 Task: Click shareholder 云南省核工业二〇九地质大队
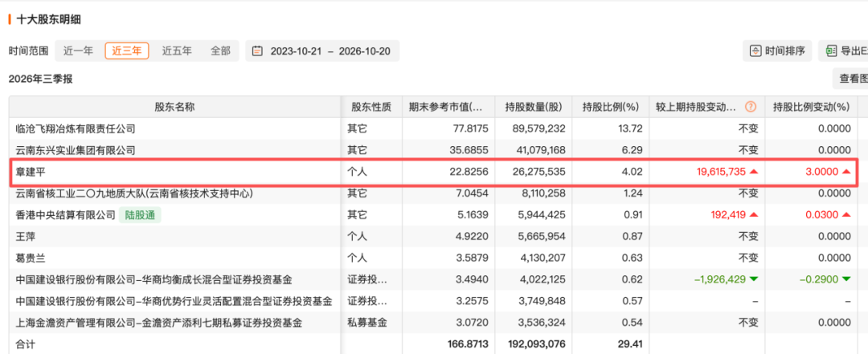[x=134, y=193]
